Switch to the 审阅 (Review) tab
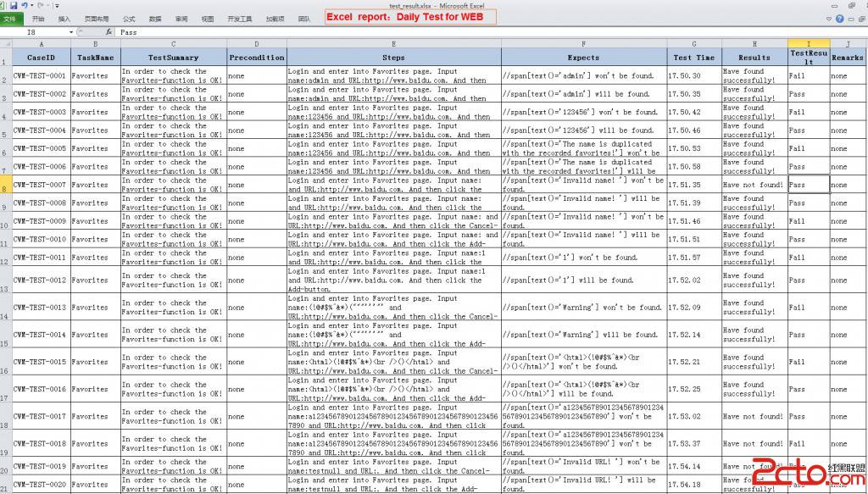The image size is (868, 494). [x=181, y=19]
